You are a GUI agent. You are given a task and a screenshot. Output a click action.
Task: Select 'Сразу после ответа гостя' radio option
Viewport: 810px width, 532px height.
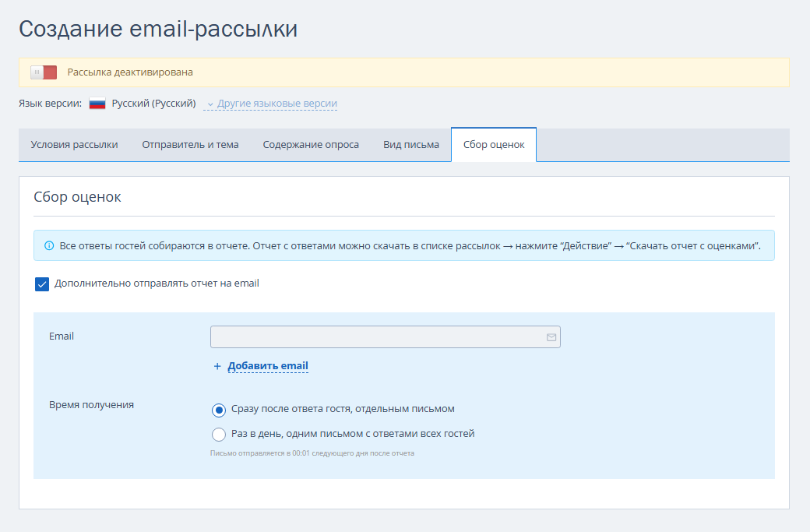pyautogui.click(x=219, y=410)
